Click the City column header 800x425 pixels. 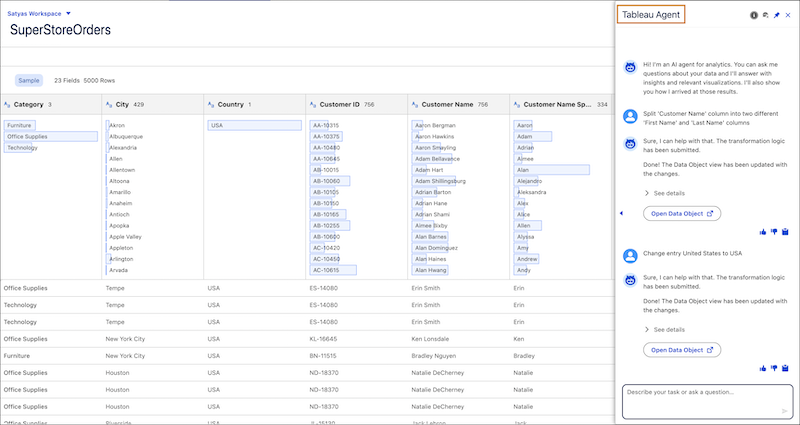[x=153, y=105]
